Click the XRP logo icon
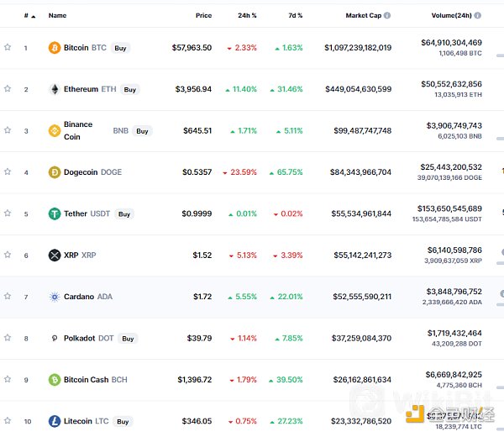504x432 pixels. coord(55,255)
